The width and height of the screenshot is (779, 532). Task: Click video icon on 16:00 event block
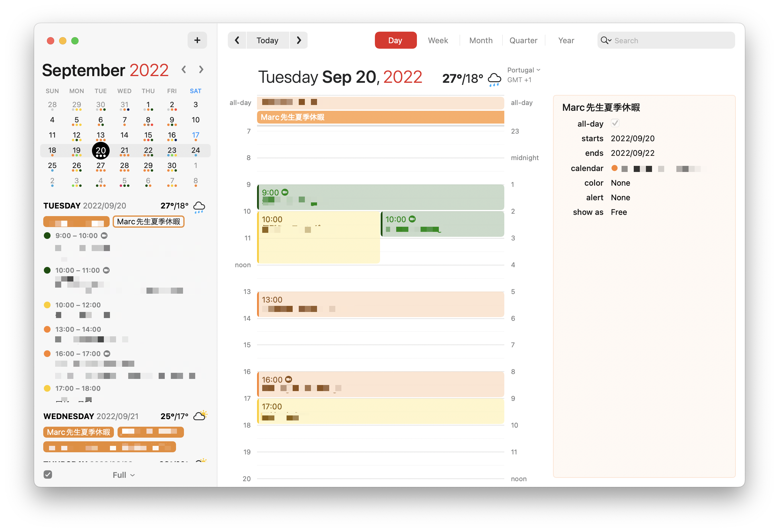pyautogui.click(x=289, y=379)
